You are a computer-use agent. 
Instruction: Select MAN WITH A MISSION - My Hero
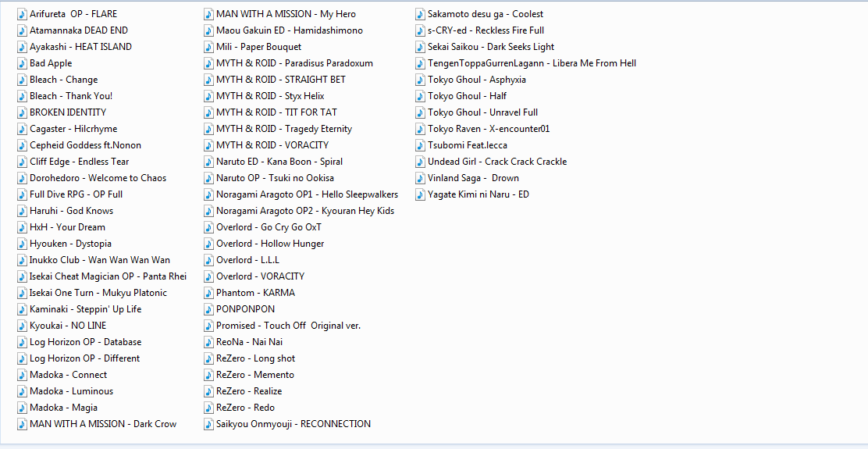click(286, 14)
